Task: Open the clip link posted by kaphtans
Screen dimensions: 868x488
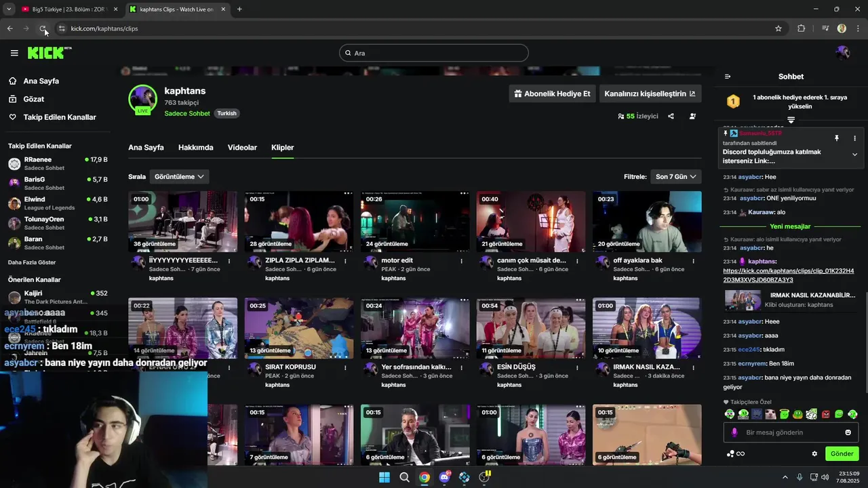Action: 788,275
